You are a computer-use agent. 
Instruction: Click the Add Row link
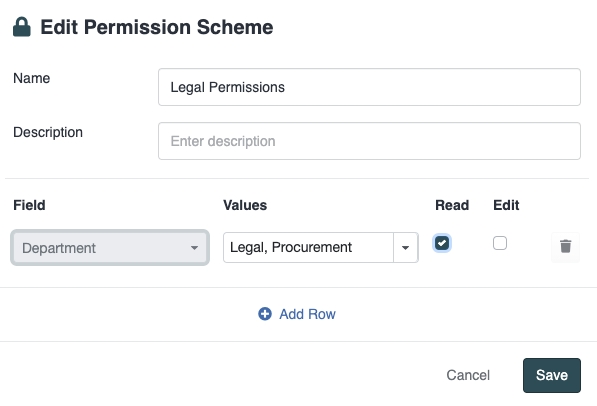coord(307,314)
